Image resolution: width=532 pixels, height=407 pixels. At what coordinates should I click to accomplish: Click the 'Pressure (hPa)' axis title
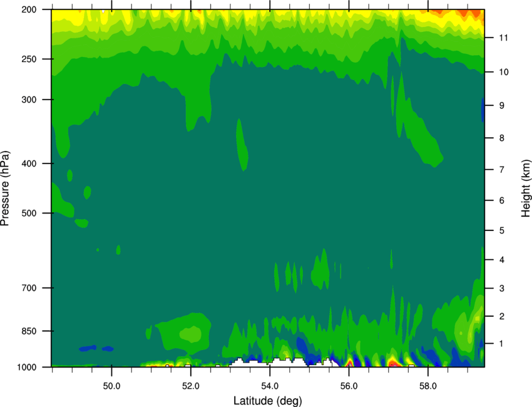click(x=5, y=188)
